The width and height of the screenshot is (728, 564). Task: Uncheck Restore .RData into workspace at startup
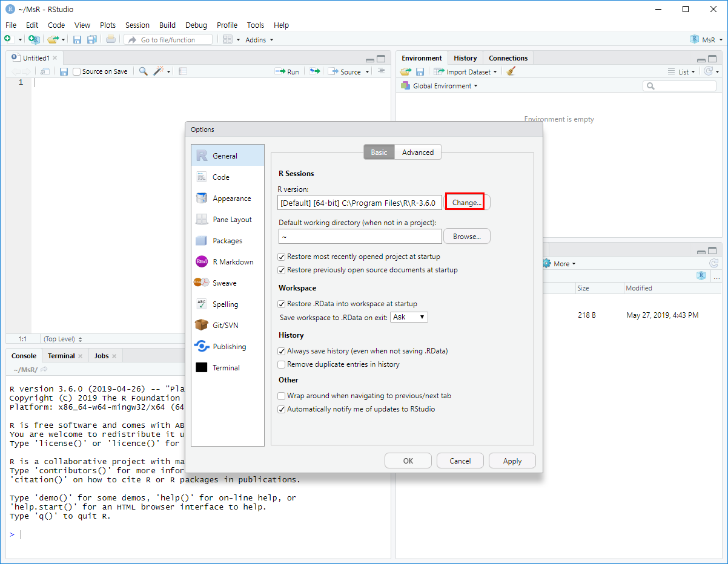click(x=281, y=304)
